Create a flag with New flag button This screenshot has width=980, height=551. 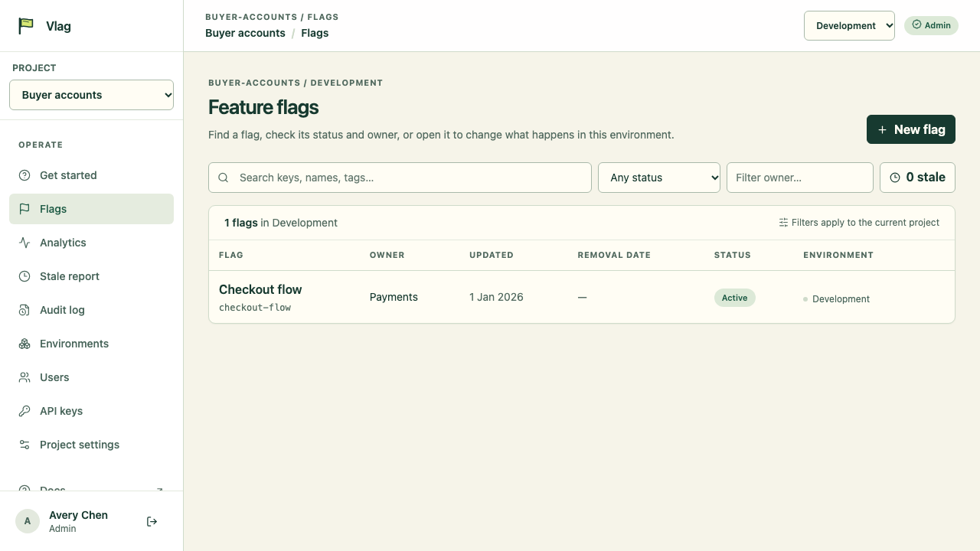(x=911, y=129)
